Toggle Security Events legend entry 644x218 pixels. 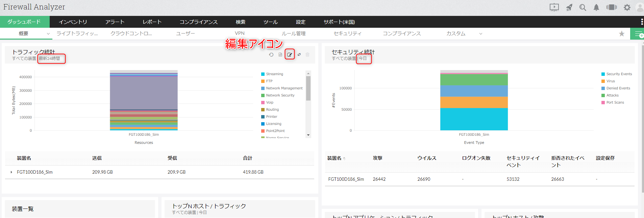(617, 74)
